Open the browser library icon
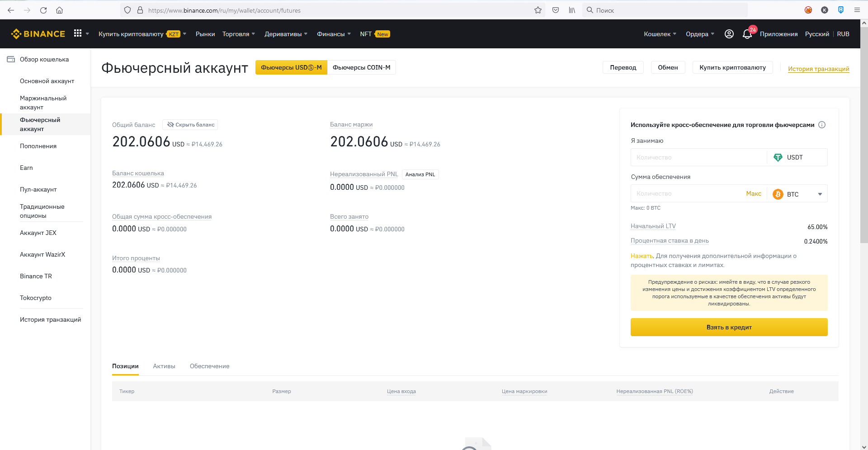Image resolution: width=868 pixels, height=450 pixels. [572, 10]
